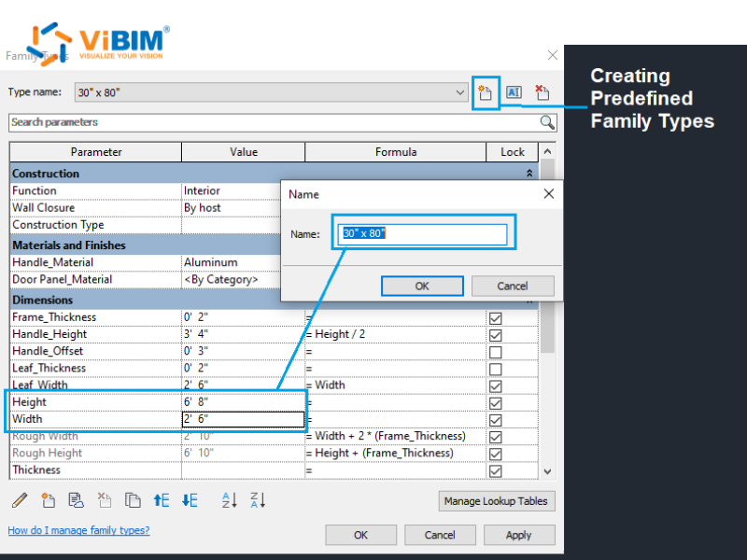Click the Lock column header
This screenshot has width=747, height=560.
point(512,152)
